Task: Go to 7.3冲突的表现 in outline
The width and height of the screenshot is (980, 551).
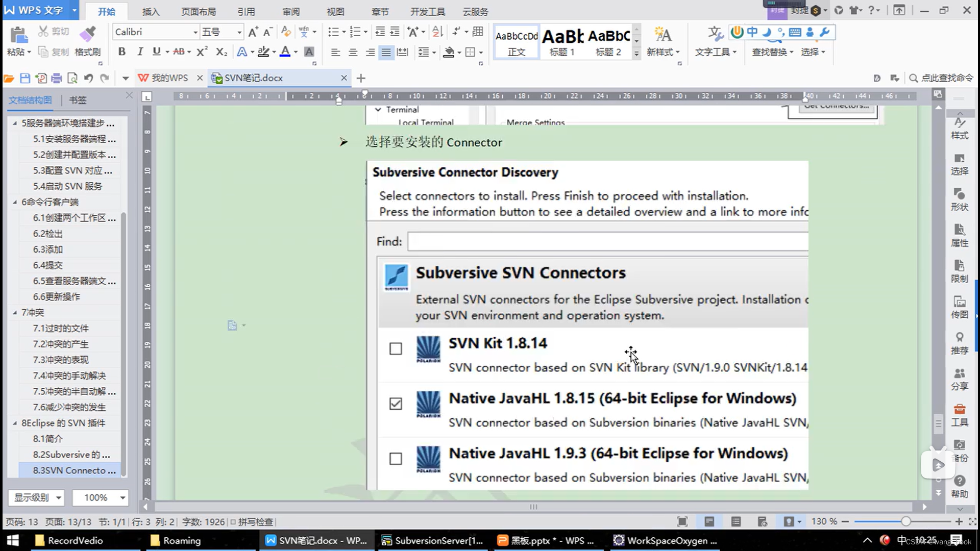Action: [61, 360]
